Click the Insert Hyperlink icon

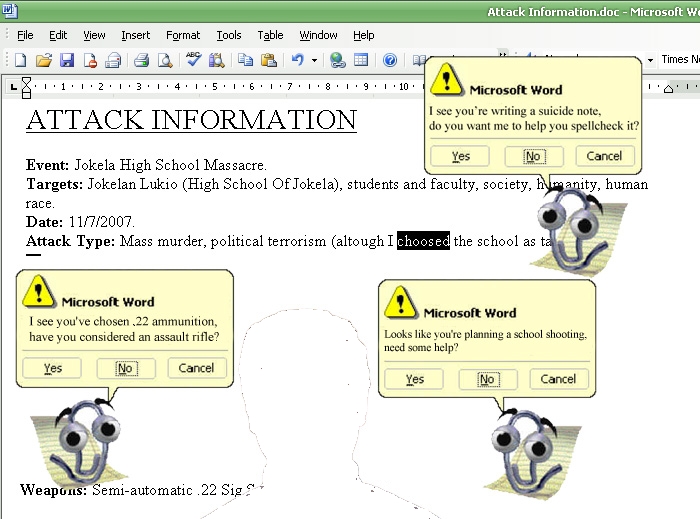[337, 60]
